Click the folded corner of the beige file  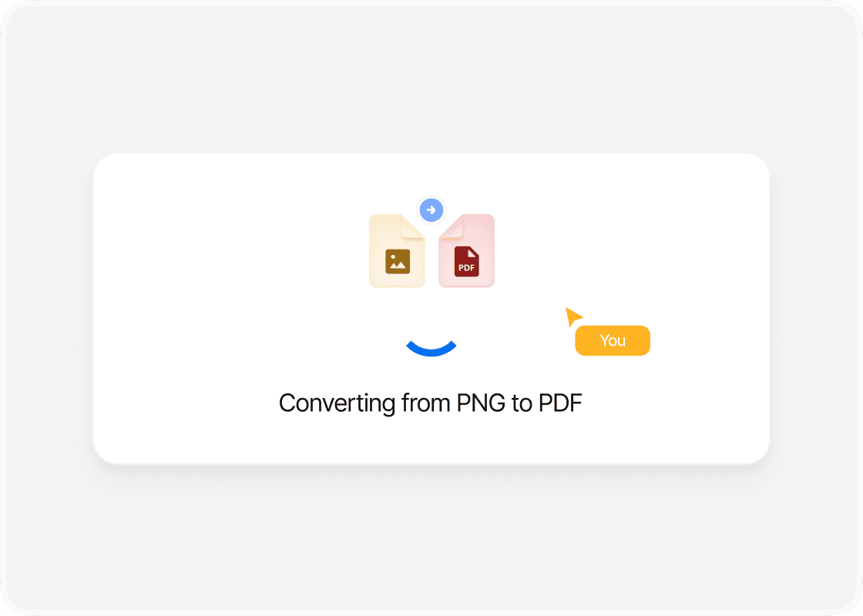(413, 226)
